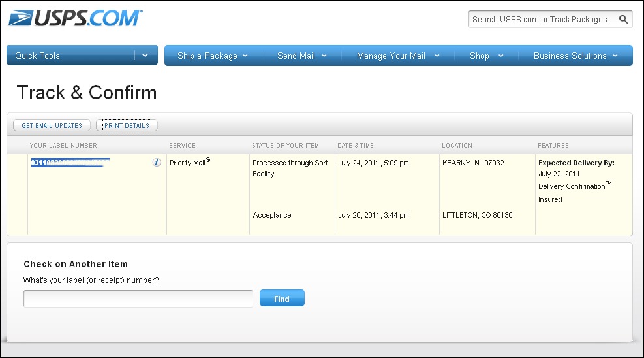Click the LITTLETON, CO 80130 location
The image size is (644, 358).
[477, 215]
